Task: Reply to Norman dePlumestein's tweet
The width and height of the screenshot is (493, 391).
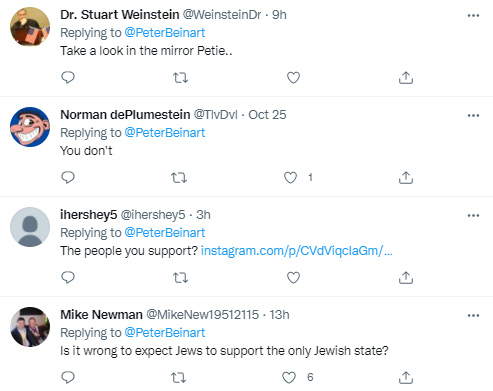Action: (68, 177)
